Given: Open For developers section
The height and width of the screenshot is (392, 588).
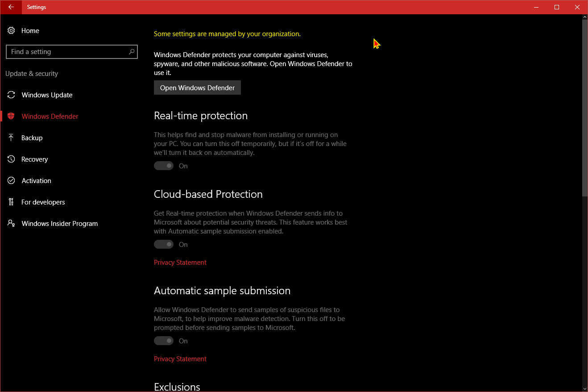Looking at the screenshot, I should [43, 202].
